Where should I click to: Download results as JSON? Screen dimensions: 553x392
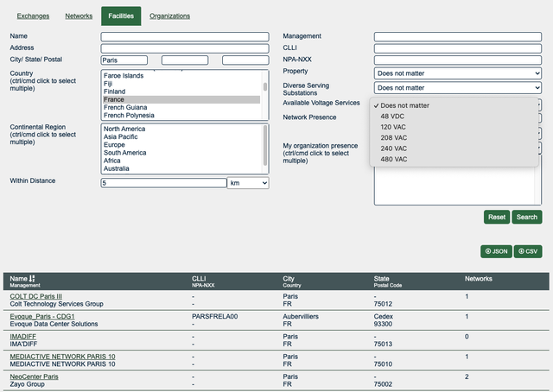click(x=496, y=251)
